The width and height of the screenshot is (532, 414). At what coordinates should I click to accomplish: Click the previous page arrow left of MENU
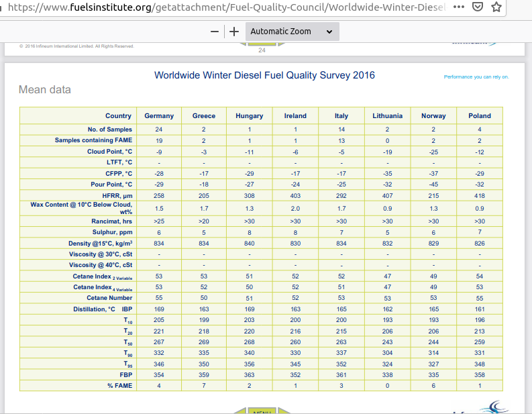(x=240, y=410)
